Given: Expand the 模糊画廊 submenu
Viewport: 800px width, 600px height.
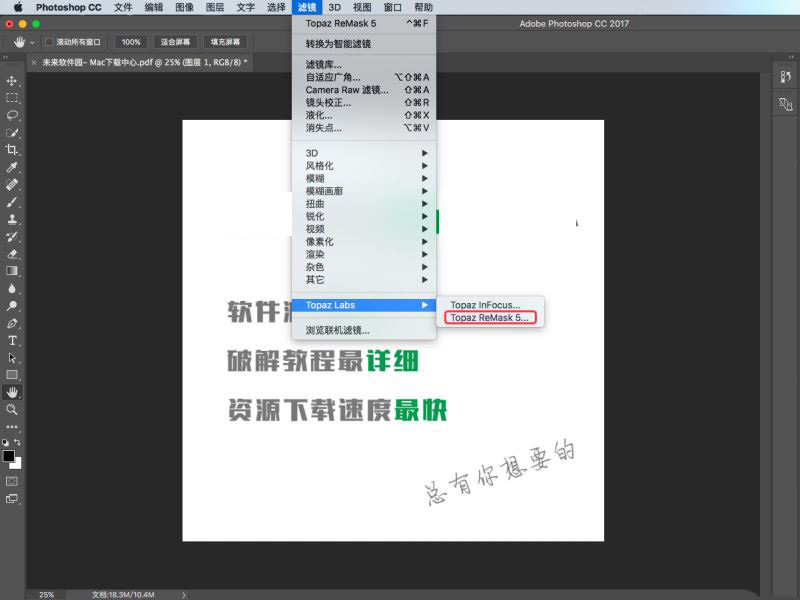Looking at the screenshot, I should click(364, 191).
